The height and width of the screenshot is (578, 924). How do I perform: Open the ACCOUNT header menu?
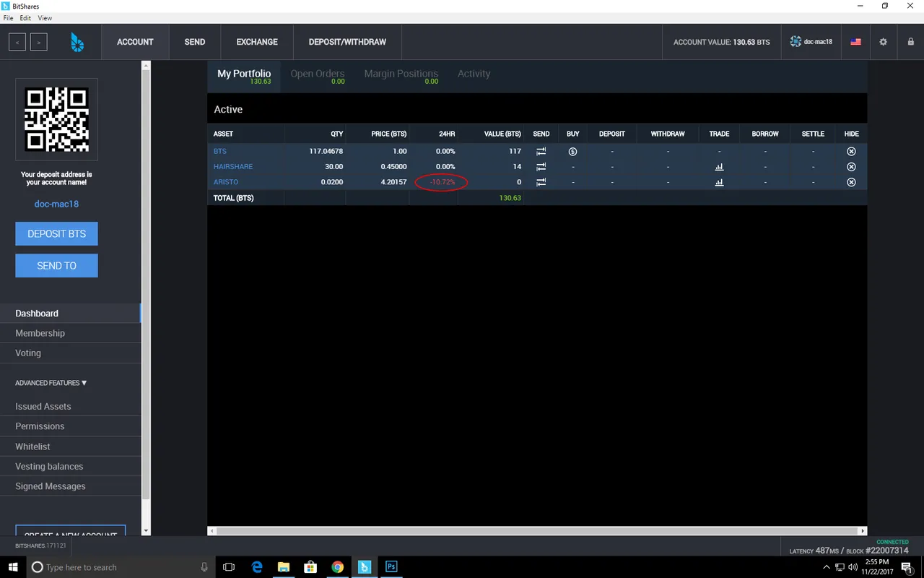tap(135, 42)
